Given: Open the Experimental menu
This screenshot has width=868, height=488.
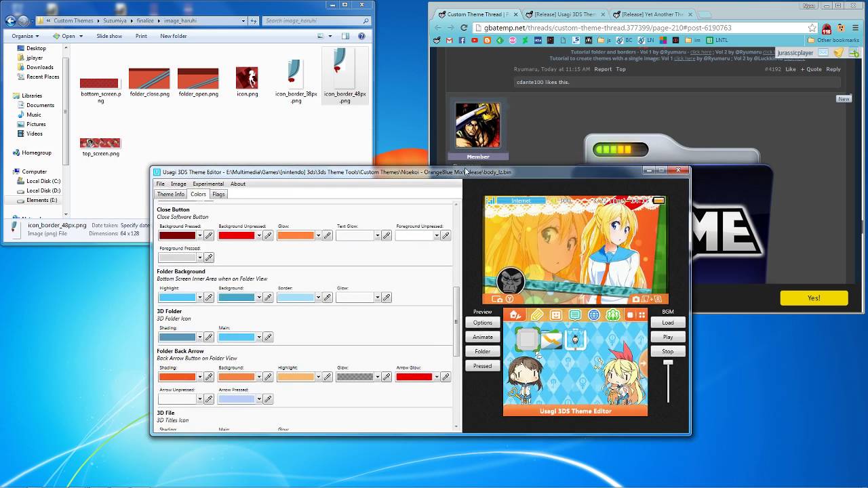Looking at the screenshot, I should tap(208, 184).
